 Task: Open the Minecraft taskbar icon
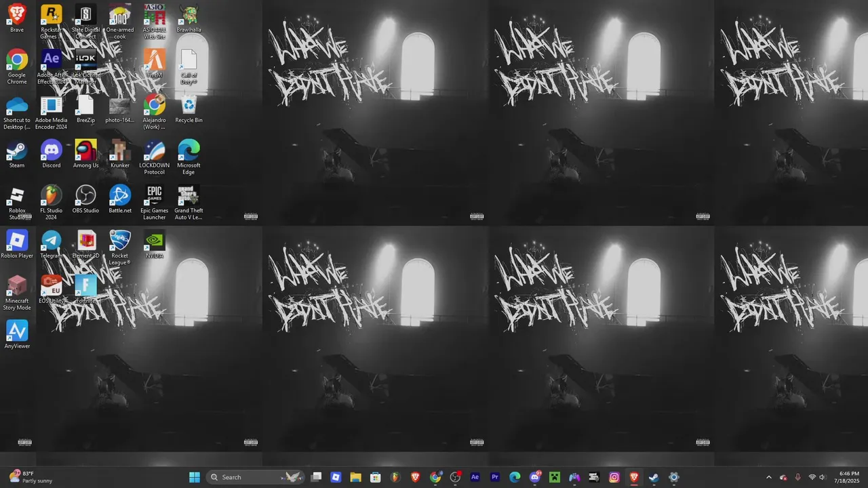554,477
